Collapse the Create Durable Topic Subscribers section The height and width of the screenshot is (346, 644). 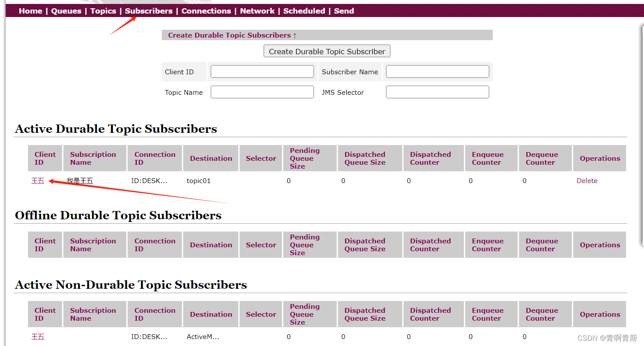coord(232,35)
